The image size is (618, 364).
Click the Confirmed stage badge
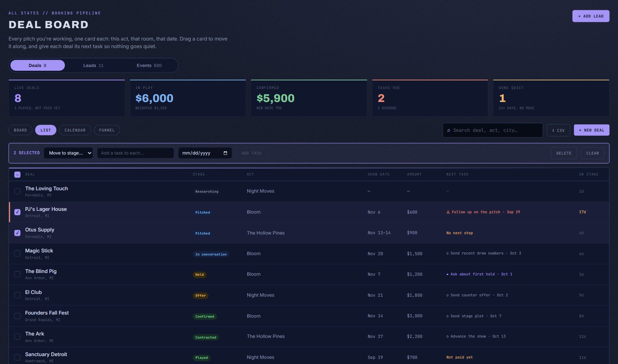[205, 317]
